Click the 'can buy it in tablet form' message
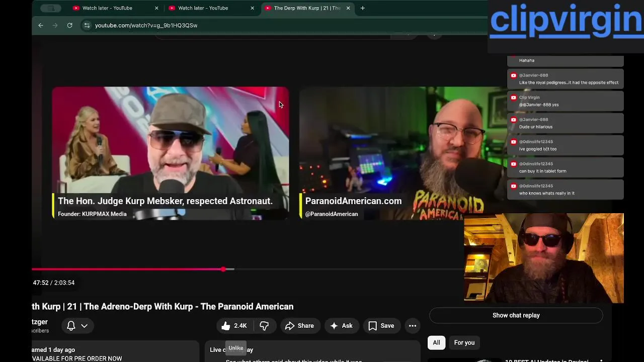Image resolution: width=644 pixels, height=362 pixels. 566,167
